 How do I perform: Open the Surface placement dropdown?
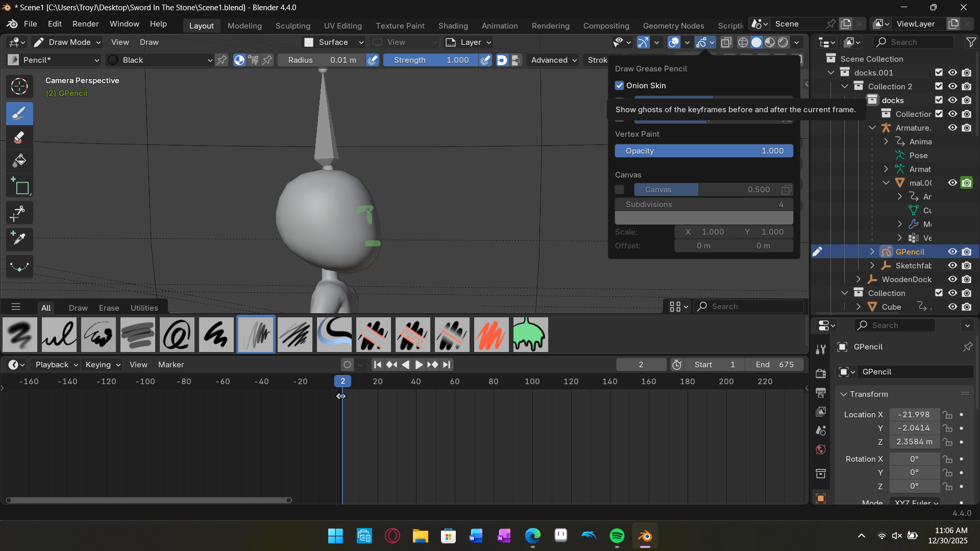pos(333,42)
